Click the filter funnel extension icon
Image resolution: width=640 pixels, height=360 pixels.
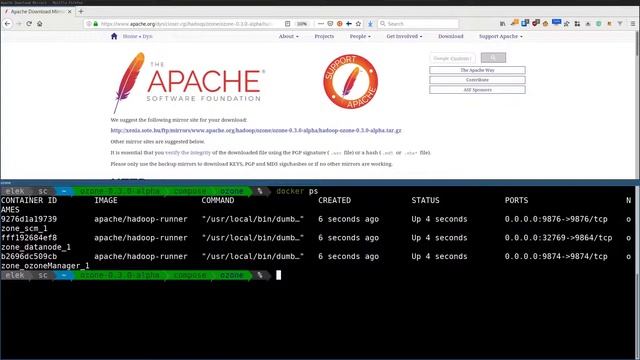coord(620,24)
